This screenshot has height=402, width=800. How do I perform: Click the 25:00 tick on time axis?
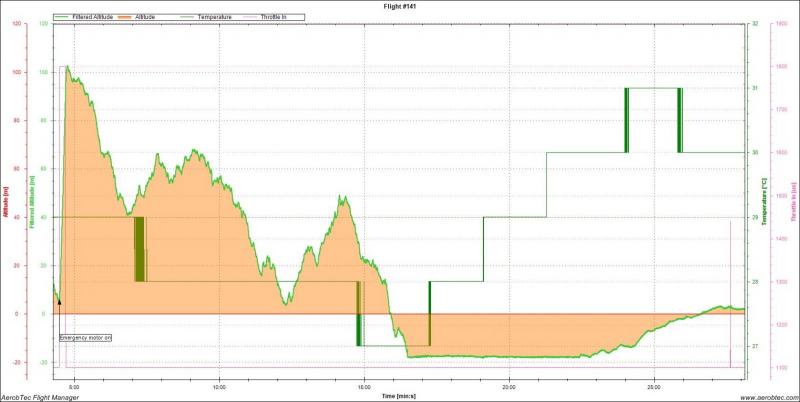[x=653, y=385]
